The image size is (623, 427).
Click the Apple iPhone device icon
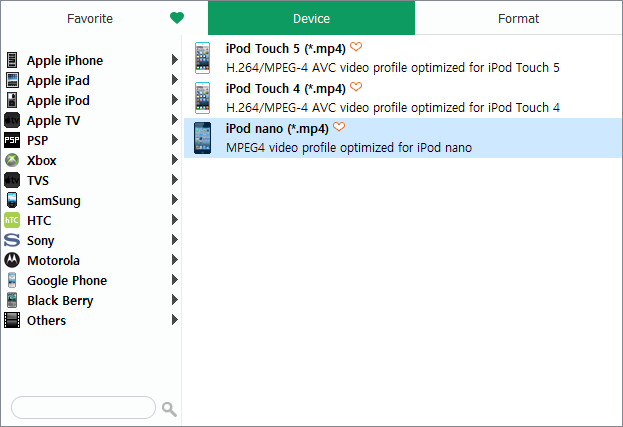coord(12,60)
